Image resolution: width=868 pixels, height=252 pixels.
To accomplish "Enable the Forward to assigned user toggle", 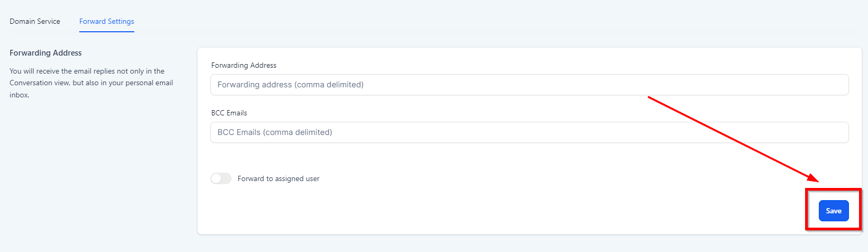I will pos(221,179).
